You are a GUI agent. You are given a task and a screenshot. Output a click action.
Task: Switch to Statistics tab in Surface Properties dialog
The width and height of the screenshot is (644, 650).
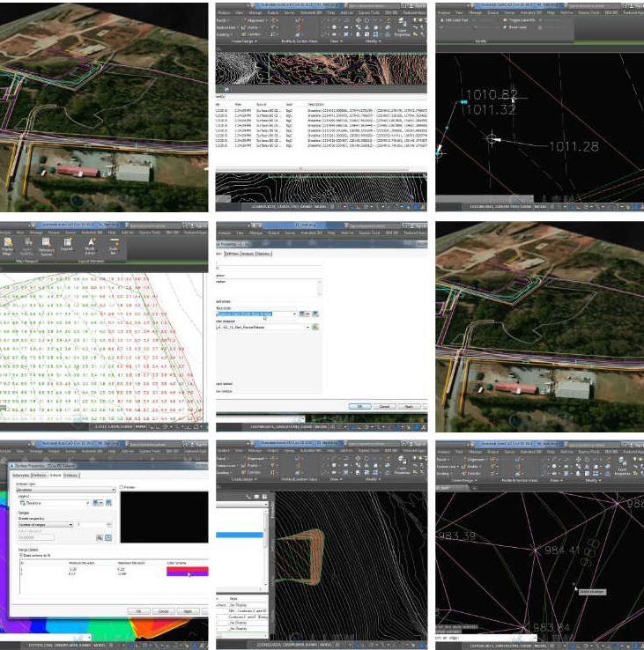(x=70, y=476)
